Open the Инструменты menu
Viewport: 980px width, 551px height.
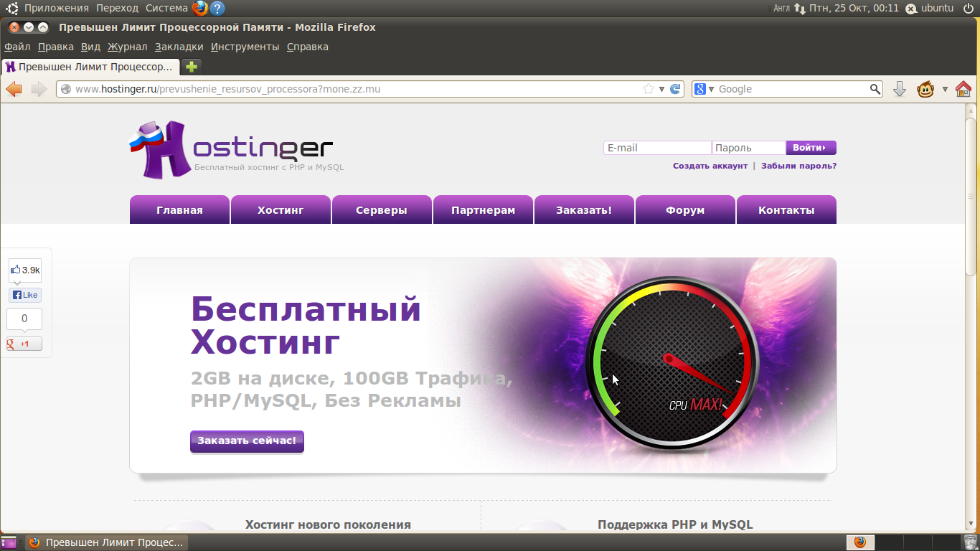point(245,47)
